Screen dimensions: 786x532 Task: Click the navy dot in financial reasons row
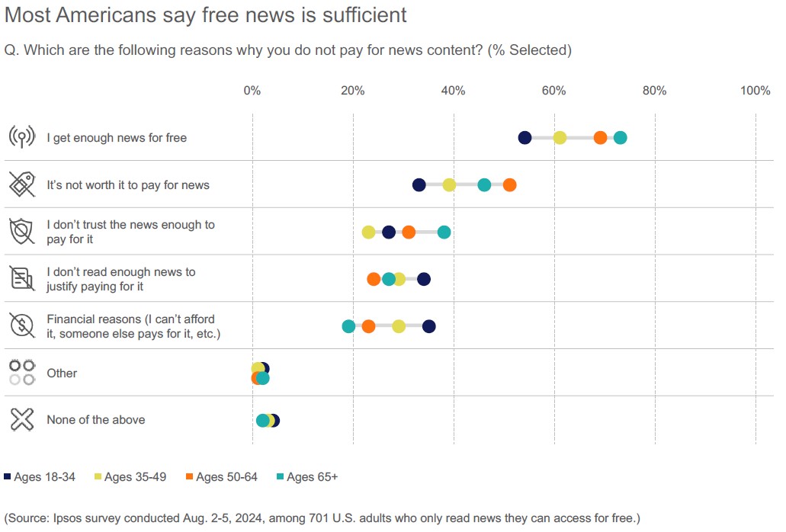[x=428, y=326]
